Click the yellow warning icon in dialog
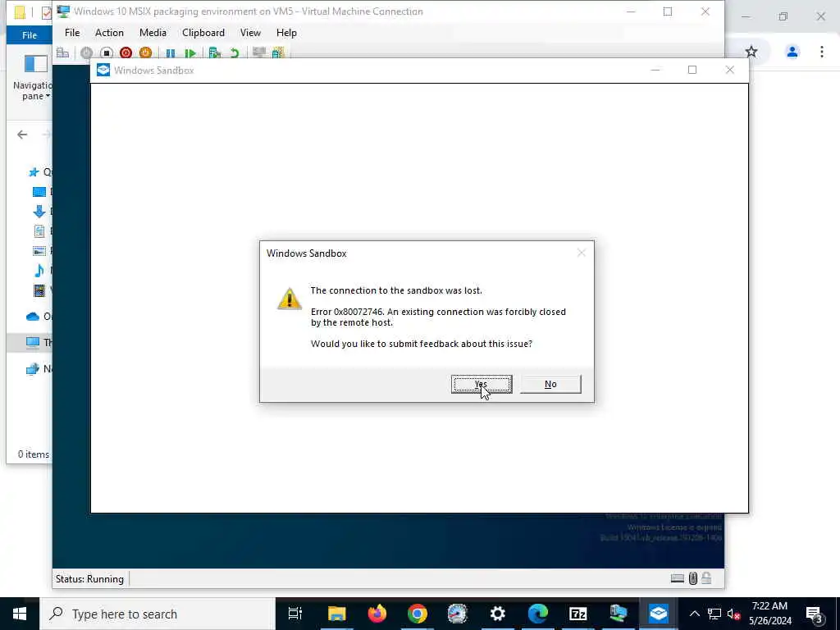This screenshot has width=840, height=630. (290, 299)
